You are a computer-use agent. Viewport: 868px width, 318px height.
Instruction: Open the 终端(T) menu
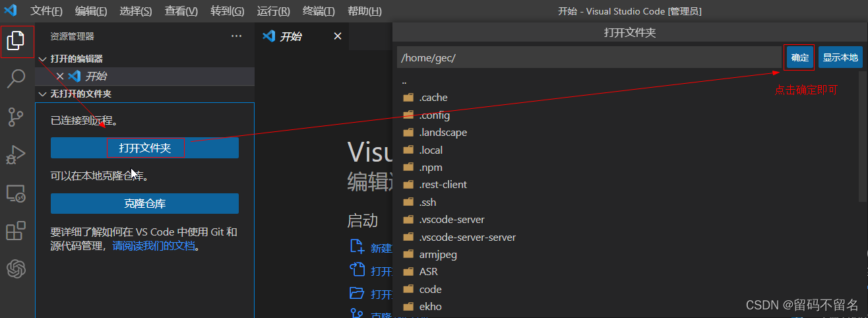pos(319,11)
